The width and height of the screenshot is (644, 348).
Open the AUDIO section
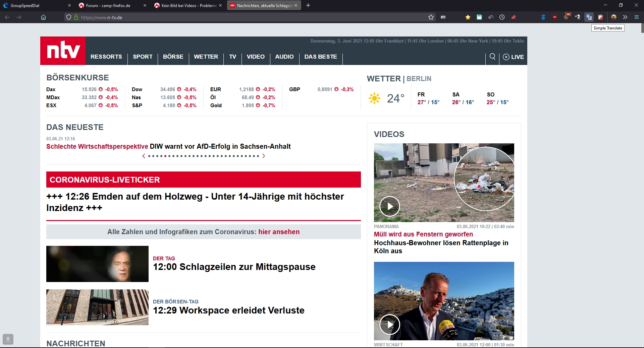(x=284, y=57)
